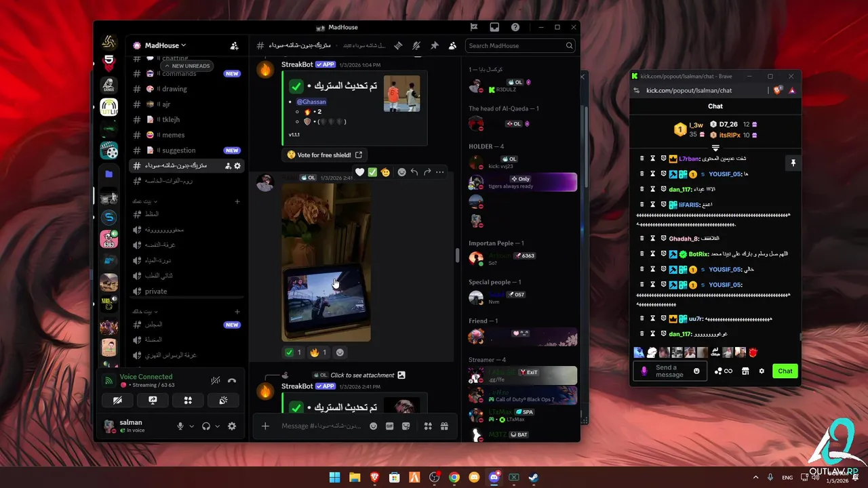Open Steam from Windows taskbar

click(x=534, y=477)
